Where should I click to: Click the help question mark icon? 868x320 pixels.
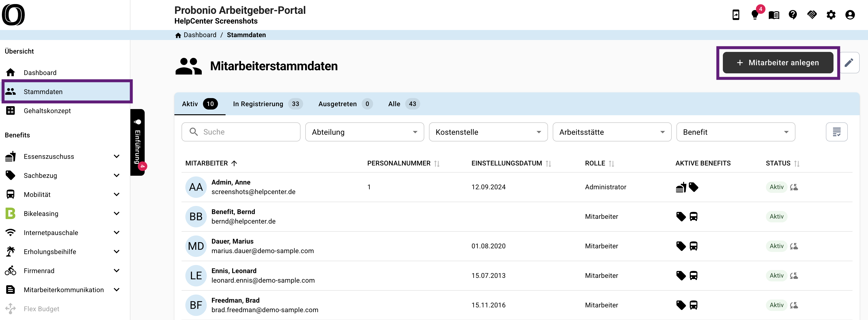[x=793, y=15]
